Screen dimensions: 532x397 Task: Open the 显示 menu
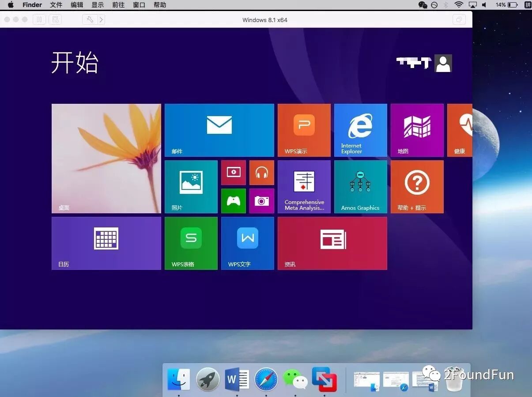coord(98,5)
